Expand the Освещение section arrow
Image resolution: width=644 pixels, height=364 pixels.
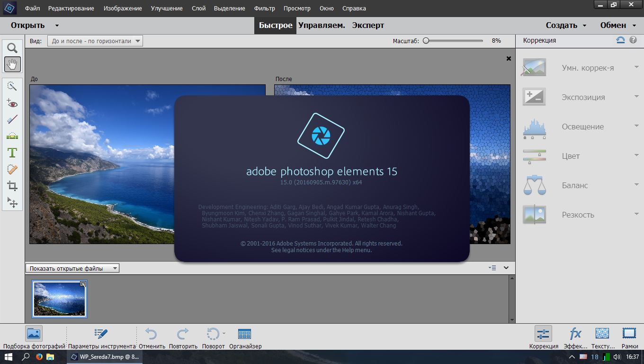point(636,126)
